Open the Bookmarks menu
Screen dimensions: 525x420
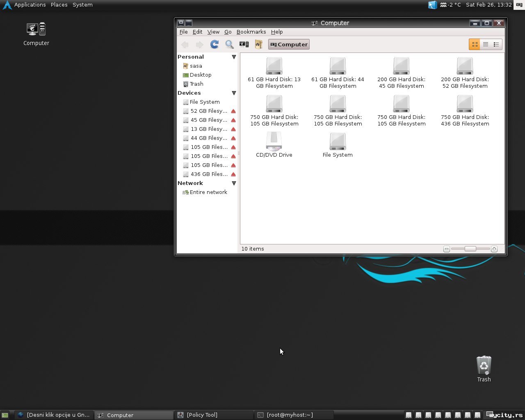click(251, 32)
